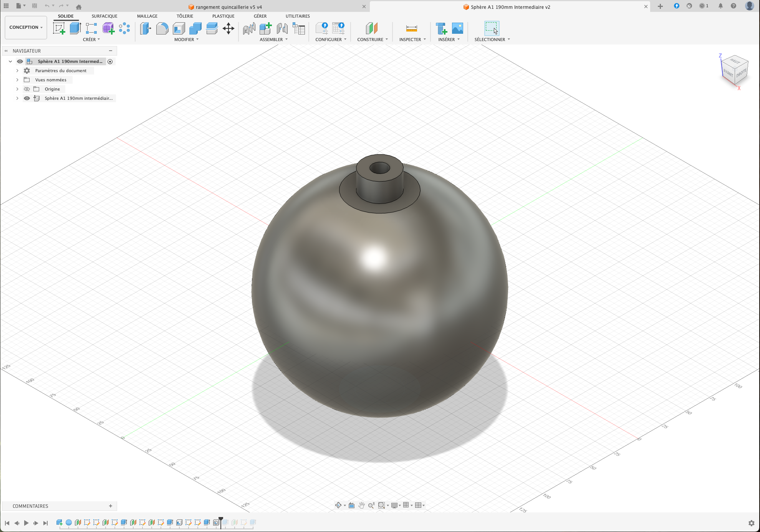760x532 pixels.
Task: Open the Zoom tool in navigation bar
Action: (x=371, y=505)
